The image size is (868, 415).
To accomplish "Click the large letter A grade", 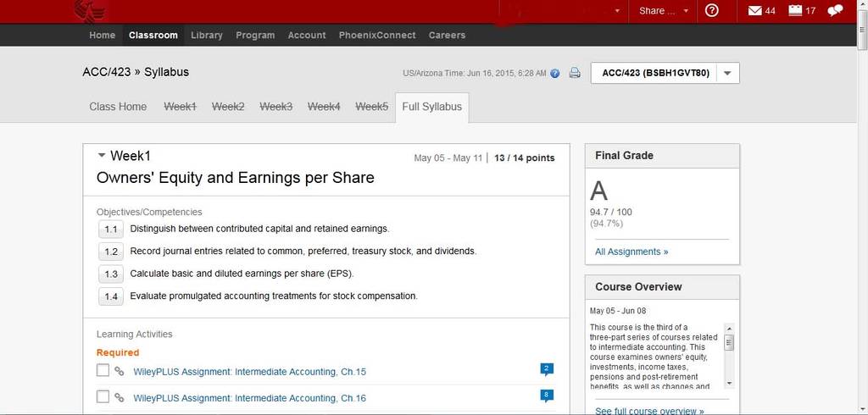I will 598,191.
